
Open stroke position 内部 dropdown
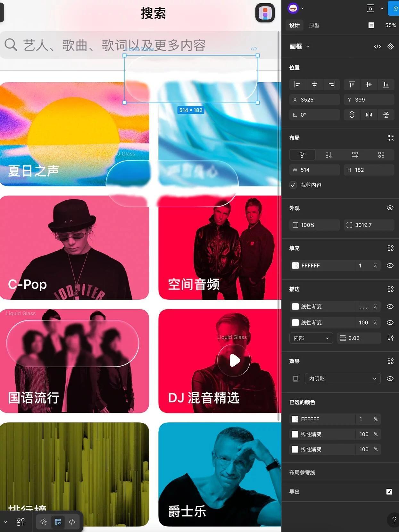click(311, 338)
